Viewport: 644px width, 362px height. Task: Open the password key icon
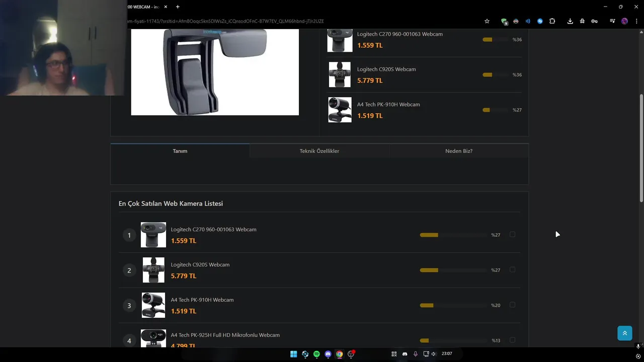(594, 21)
